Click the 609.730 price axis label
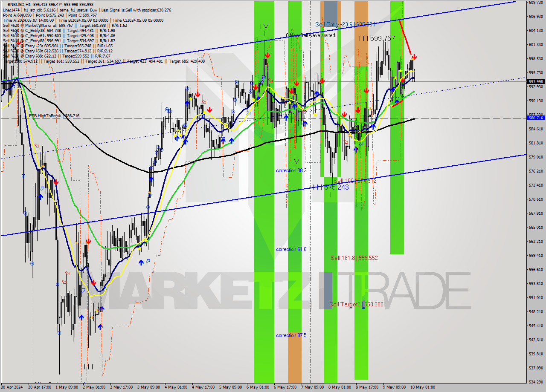 tap(536, 3)
